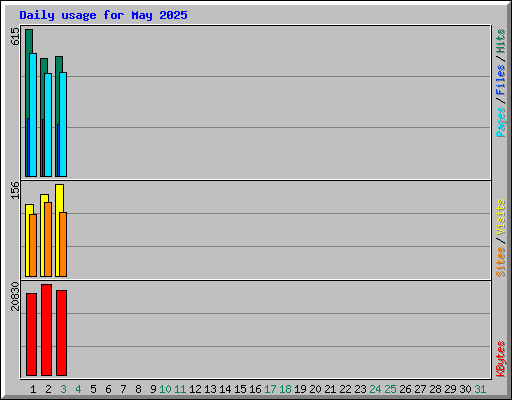The width and height of the screenshot is (512, 400).
Task: Click day 26 on the x-axis
Action: click(405, 389)
